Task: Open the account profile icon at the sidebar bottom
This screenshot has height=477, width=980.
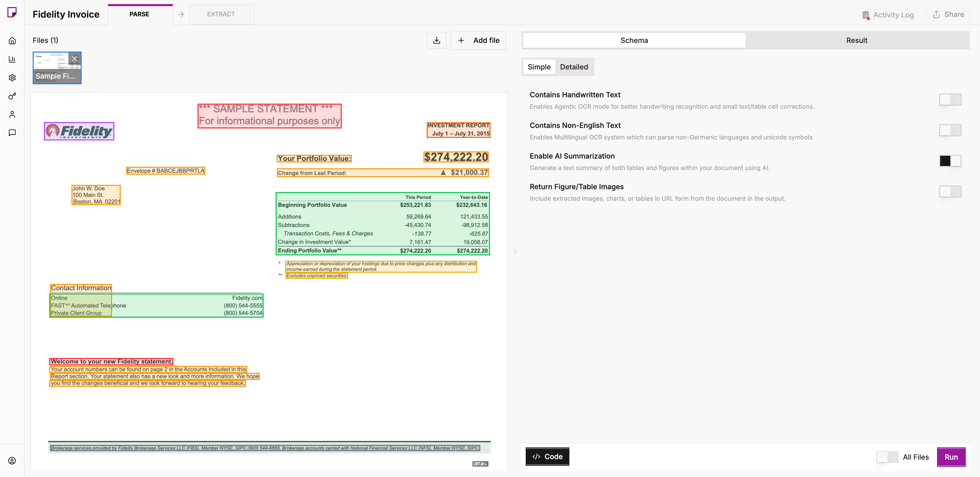Action: click(12, 461)
